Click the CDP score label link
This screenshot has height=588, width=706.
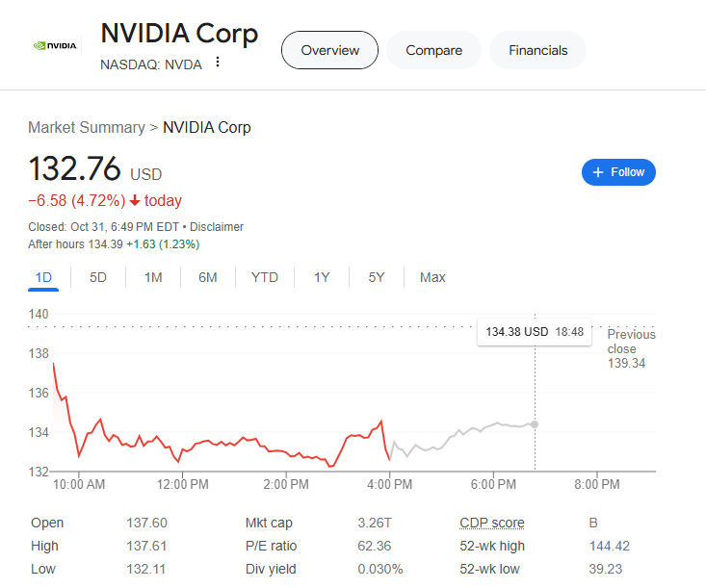pyautogui.click(x=491, y=523)
